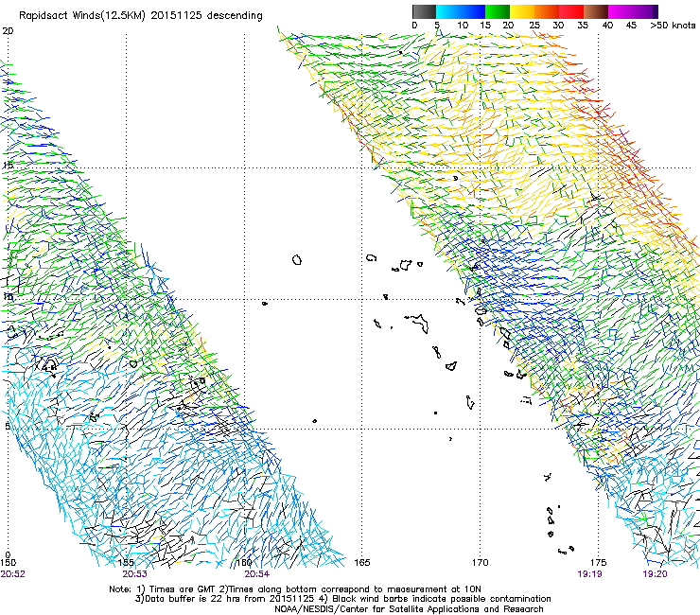
Task: Click the purple time stamp '19:20'
Action: pos(655,574)
